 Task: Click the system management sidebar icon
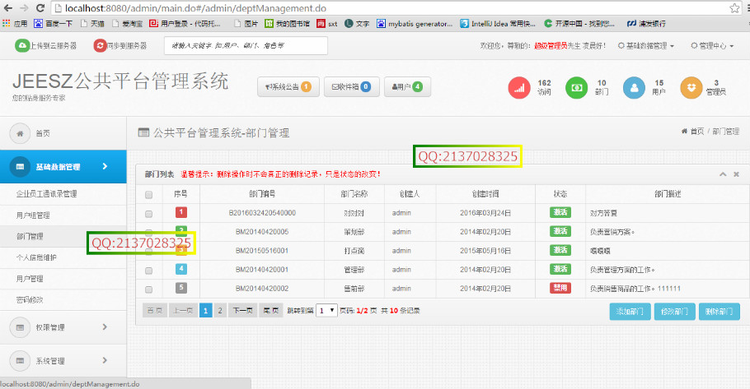[20, 361]
